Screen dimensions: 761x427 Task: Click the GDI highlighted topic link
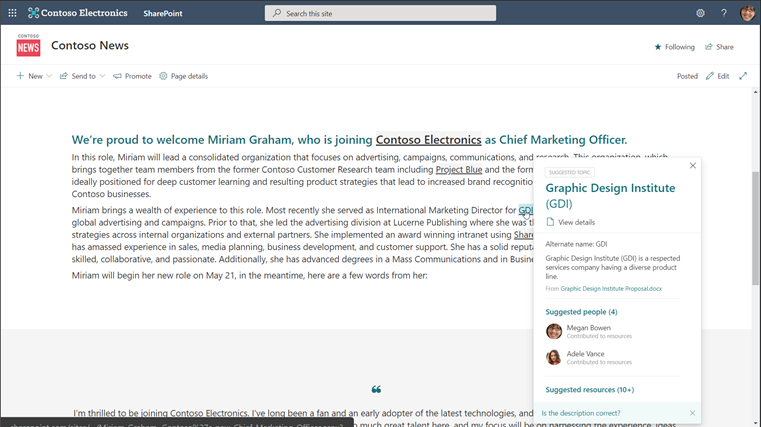[x=526, y=210]
